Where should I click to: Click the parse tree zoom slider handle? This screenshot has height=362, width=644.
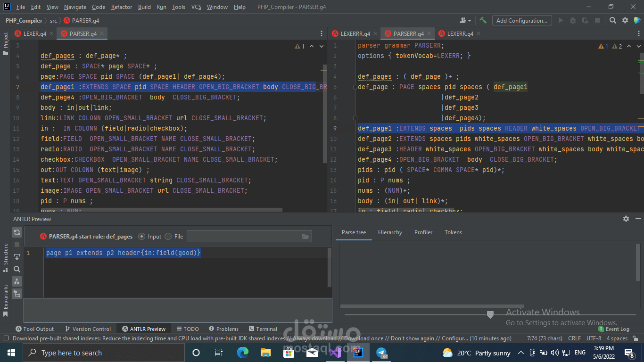pyautogui.click(x=490, y=314)
